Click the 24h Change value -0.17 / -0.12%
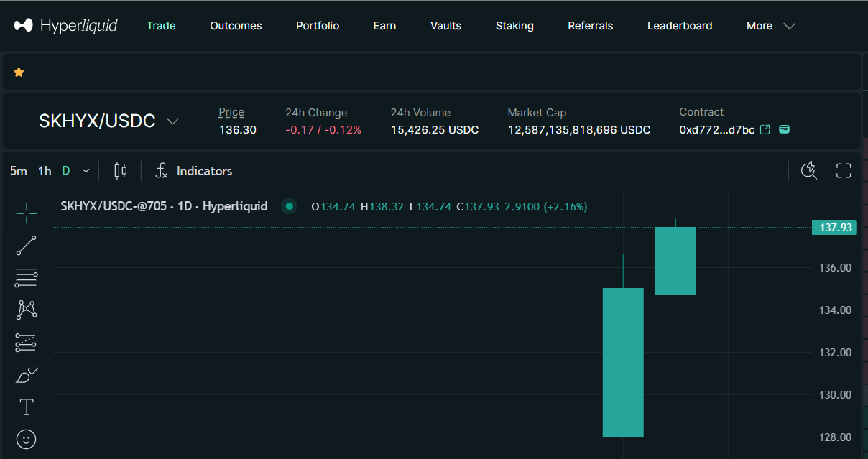This screenshot has width=868, height=459. point(323,130)
